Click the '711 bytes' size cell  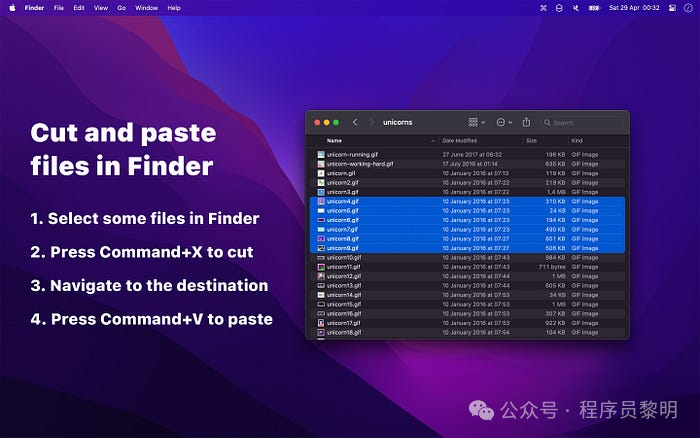(552, 267)
